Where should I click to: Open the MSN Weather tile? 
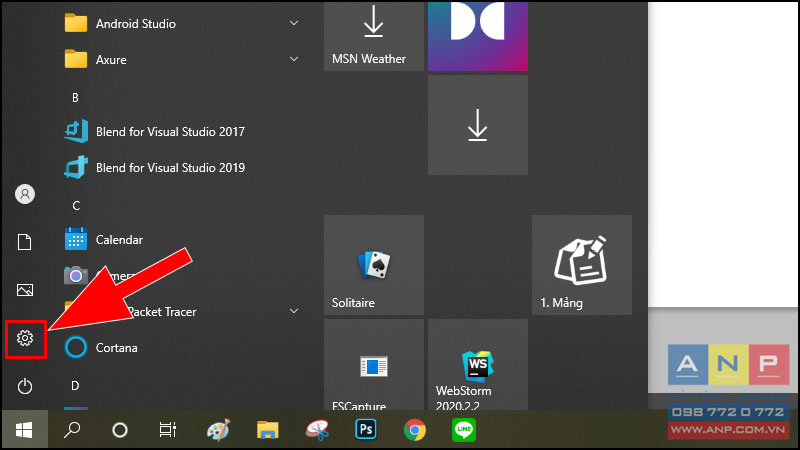[374, 36]
